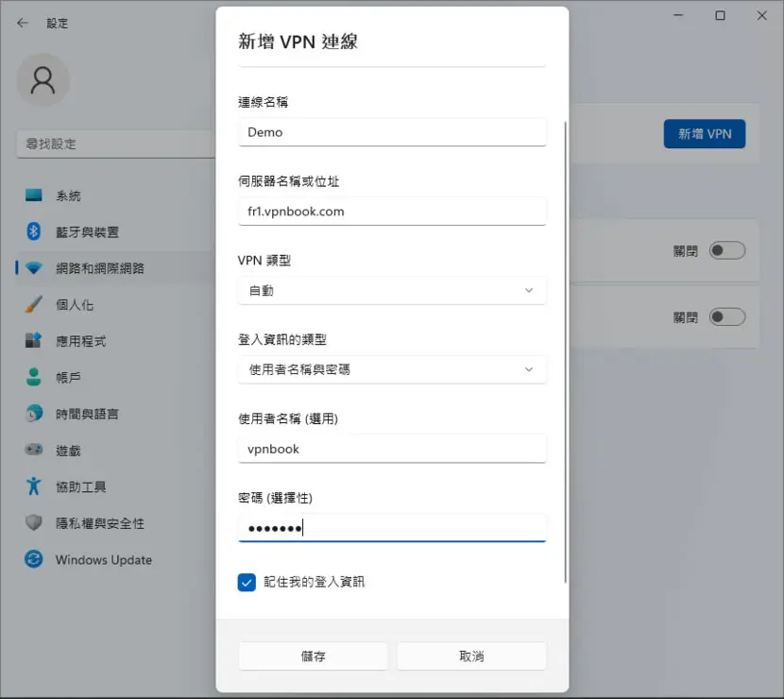This screenshot has height=699, width=784.
Task: Click the 取消 cancel button
Action: click(x=471, y=656)
